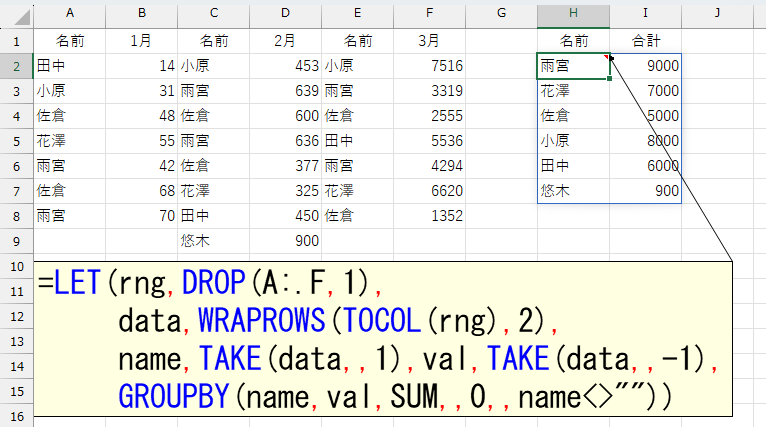The width and height of the screenshot is (766, 427).
Task: Click cell A2 containing 田中
Action: tap(69, 66)
